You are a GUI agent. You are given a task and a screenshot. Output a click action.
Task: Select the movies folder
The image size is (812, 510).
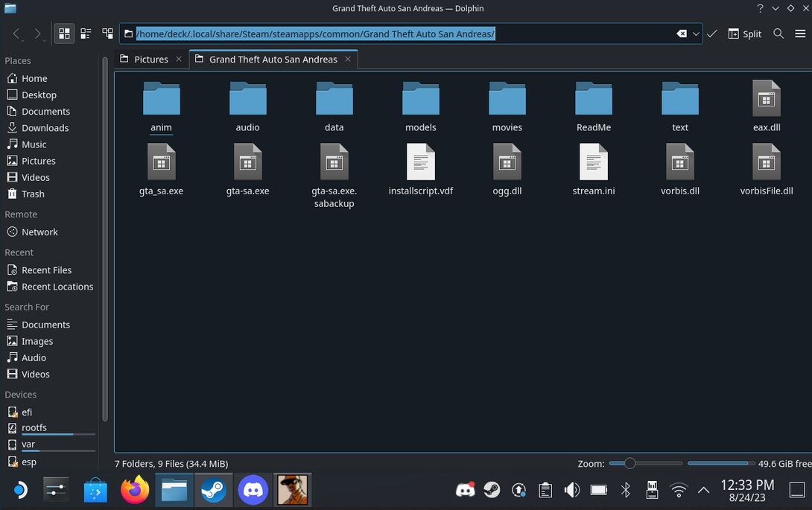[x=507, y=106]
